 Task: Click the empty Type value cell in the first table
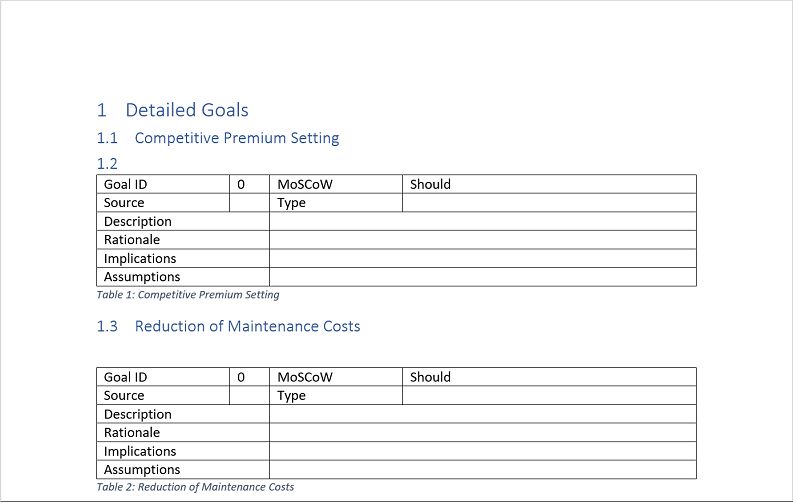pyautogui.click(x=549, y=203)
